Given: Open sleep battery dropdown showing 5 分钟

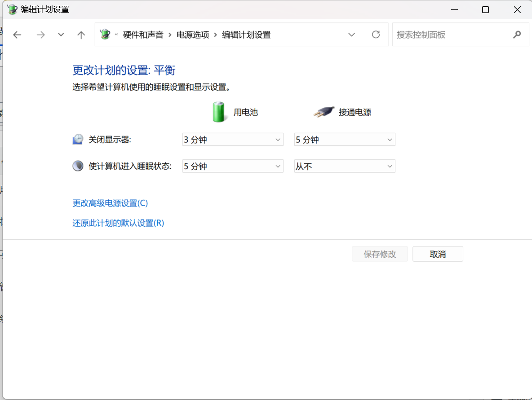Looking at the screenshot, I should point(233,166).
